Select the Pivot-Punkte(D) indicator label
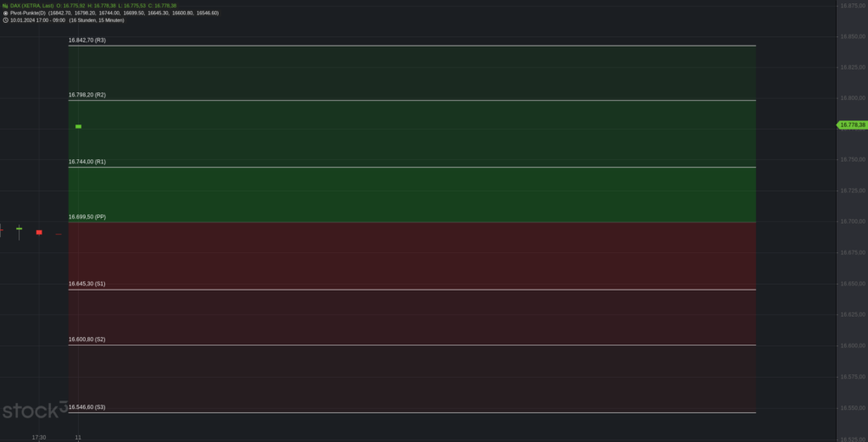 coord(28,13)
